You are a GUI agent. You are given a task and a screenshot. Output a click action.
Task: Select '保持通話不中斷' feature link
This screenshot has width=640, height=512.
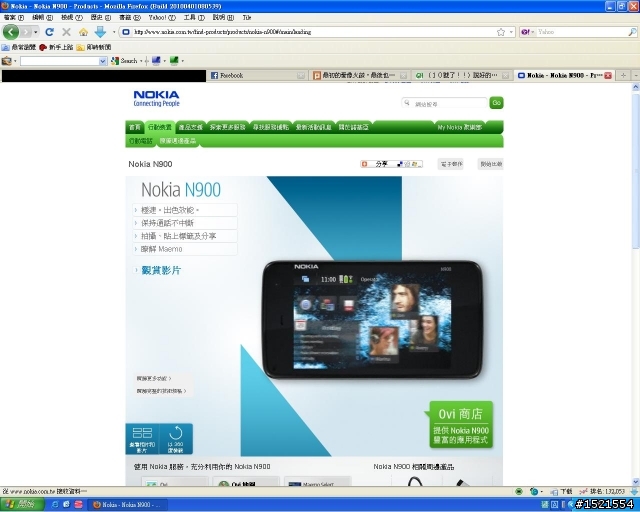(x=185, y=223)
